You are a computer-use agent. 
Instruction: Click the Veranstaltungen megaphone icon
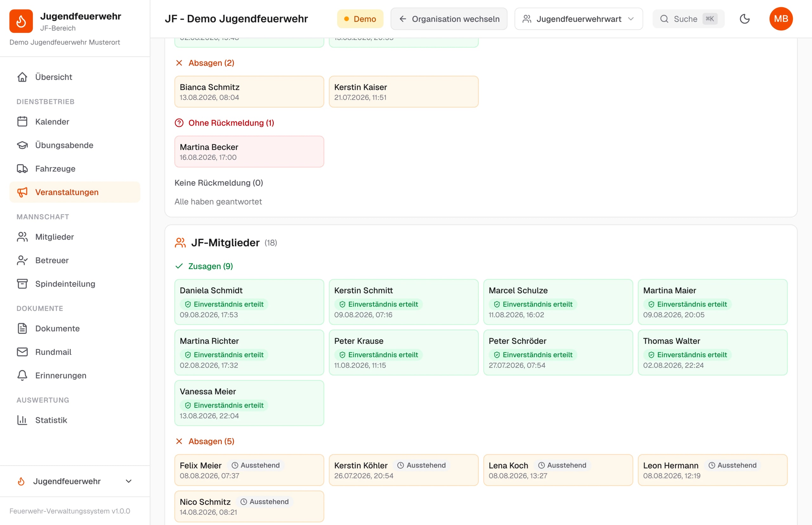(23, 192)
